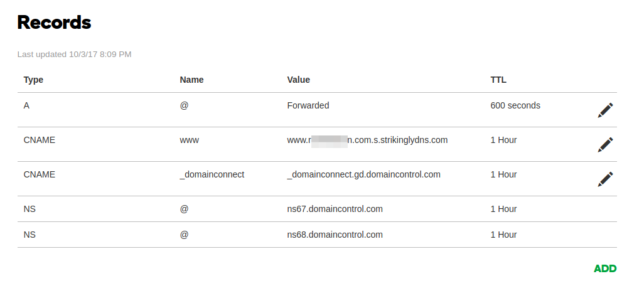Select the 600 seconds TTL cell
This screenshot has width=644, height=291.
(x=515, y=105)
